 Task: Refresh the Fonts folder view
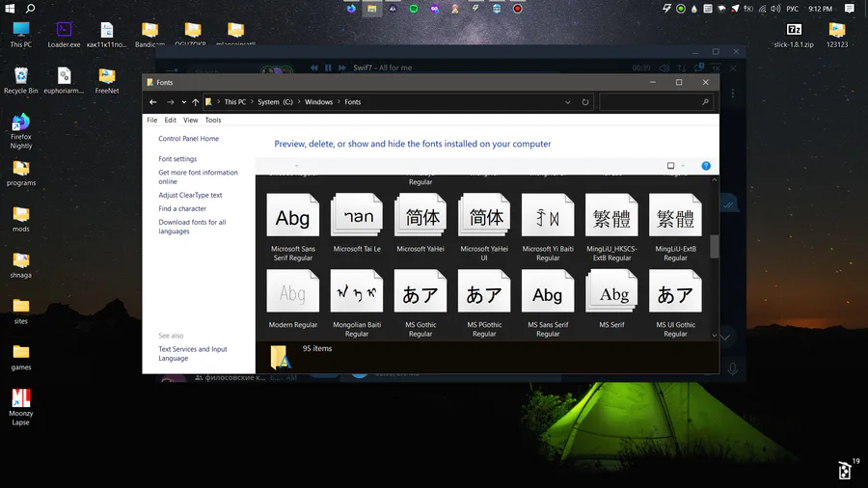585,102
